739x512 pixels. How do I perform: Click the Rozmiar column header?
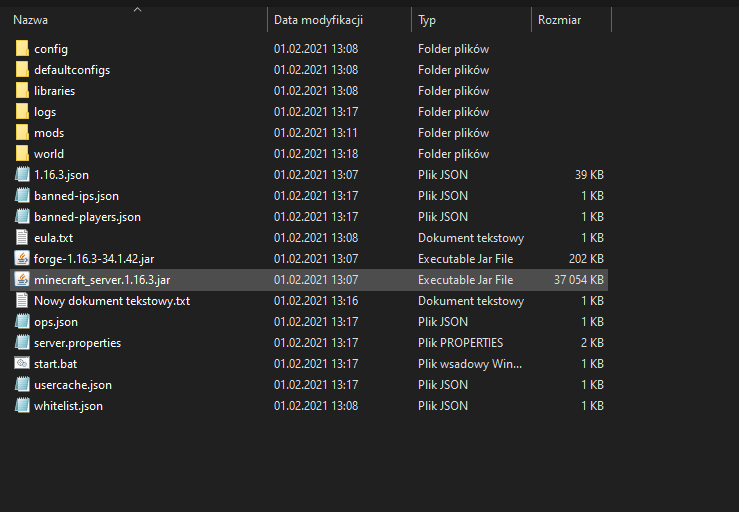click(559, 20)
